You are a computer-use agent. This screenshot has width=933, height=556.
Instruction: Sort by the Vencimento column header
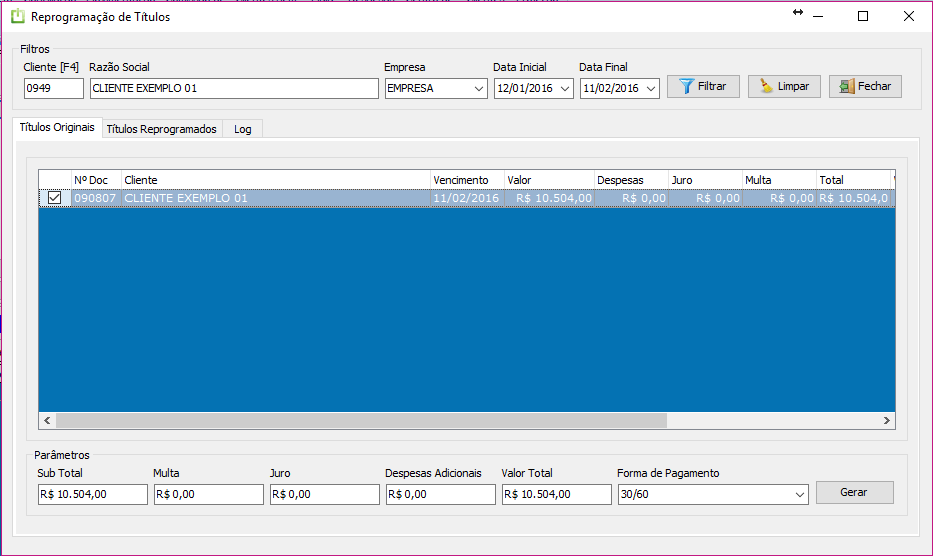[466, 180]
